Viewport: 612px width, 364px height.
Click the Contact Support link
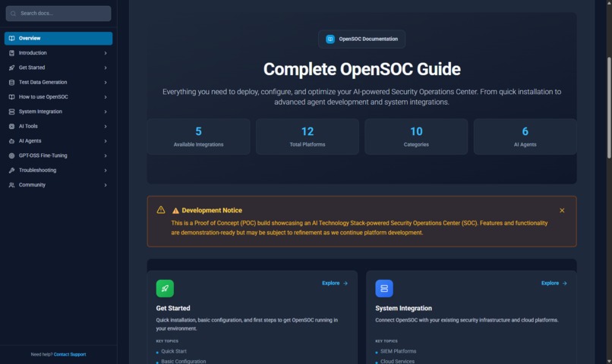click(70, 354)
